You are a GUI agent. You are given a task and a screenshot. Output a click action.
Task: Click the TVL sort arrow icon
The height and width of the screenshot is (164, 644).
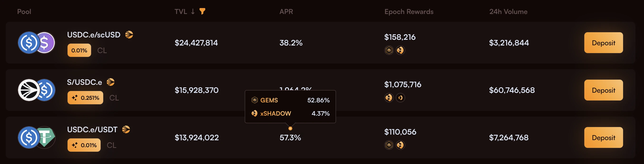[x=193, y=11]
